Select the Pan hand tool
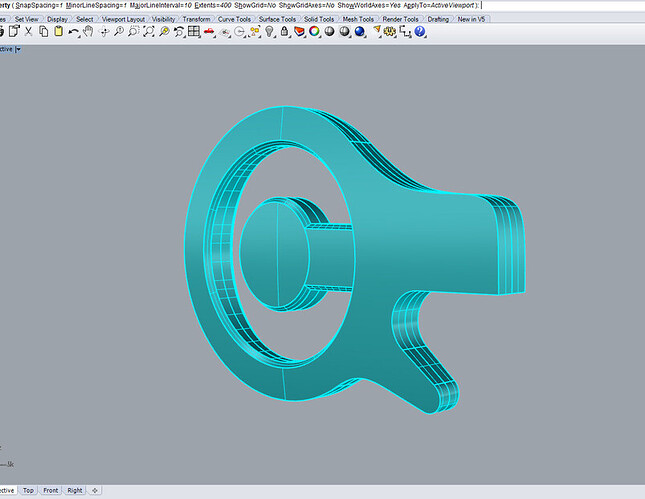This screenshot has width=645, height=499. point(89,32)
